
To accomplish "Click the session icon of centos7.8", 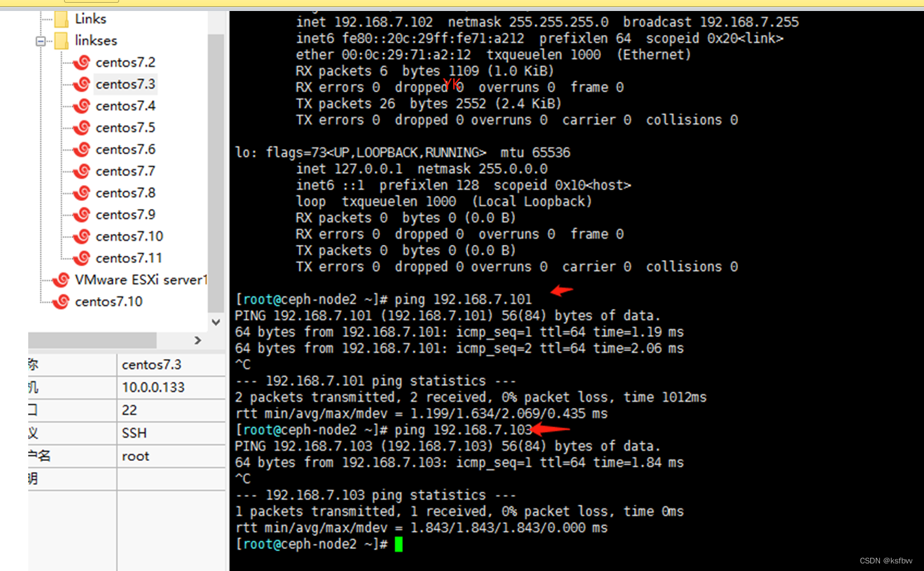I will pos(82,193).
